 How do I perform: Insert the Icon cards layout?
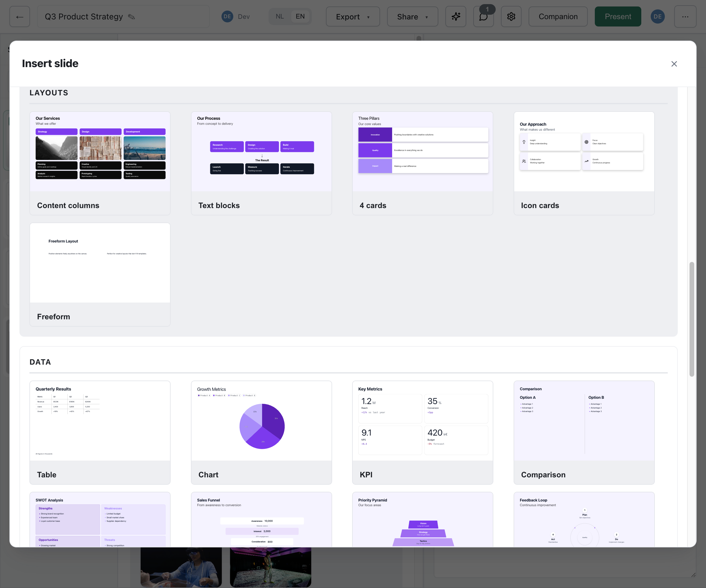584,164
